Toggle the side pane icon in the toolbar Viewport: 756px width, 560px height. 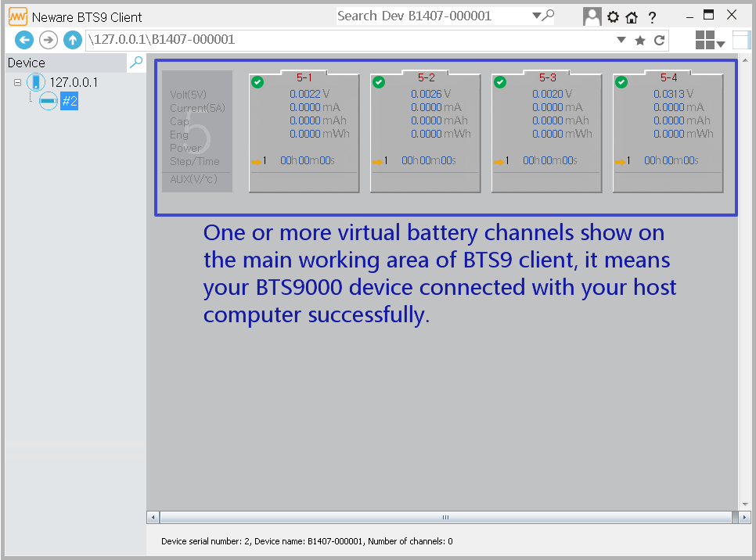742,40
